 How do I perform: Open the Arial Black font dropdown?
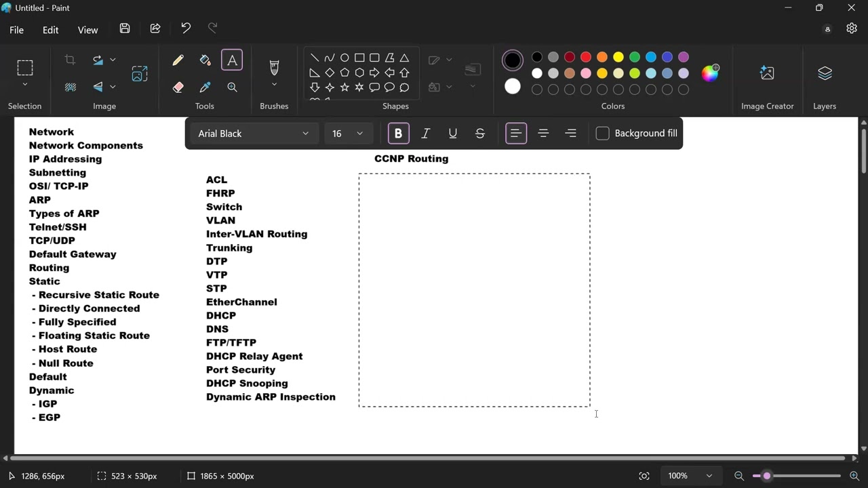point(254,134)
